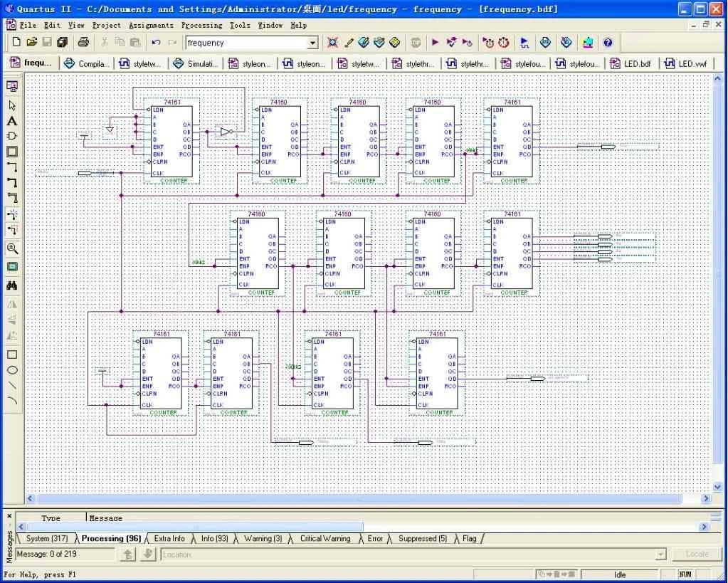
Task: Expand the frequency project dropdown
Action: [313, 43]
